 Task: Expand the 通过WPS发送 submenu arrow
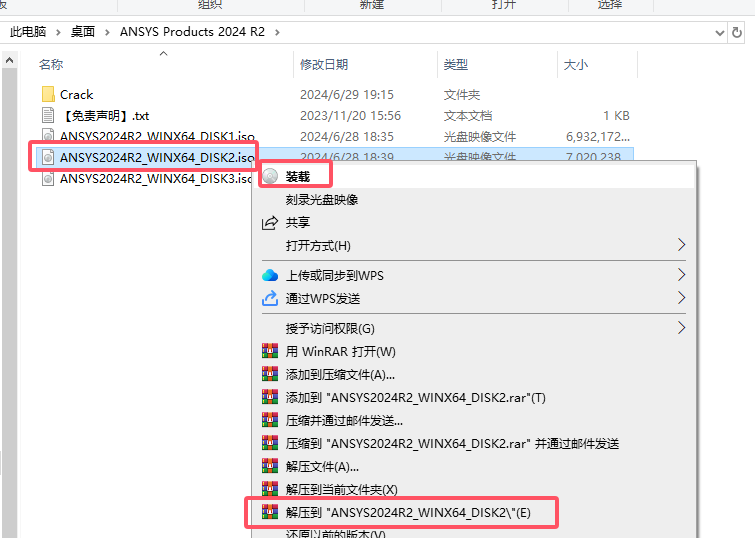coord(682,298)
